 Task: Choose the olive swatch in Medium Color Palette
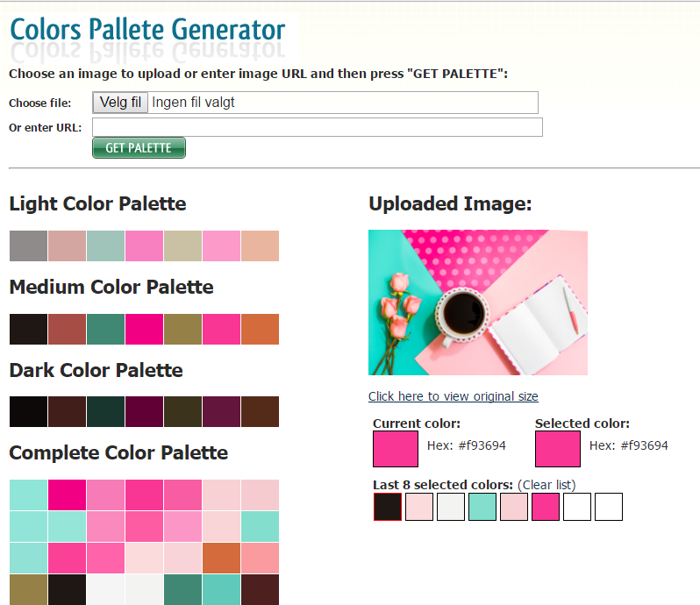(183, 330)
